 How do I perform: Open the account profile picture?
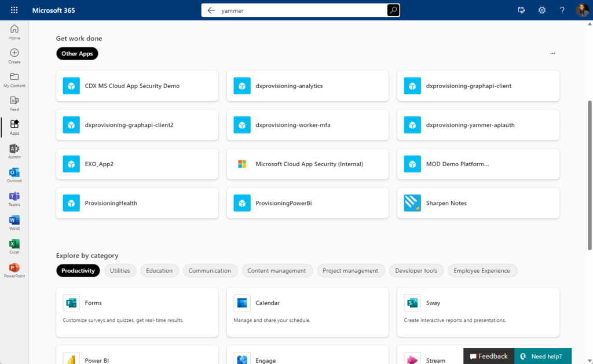pos(582,10)
